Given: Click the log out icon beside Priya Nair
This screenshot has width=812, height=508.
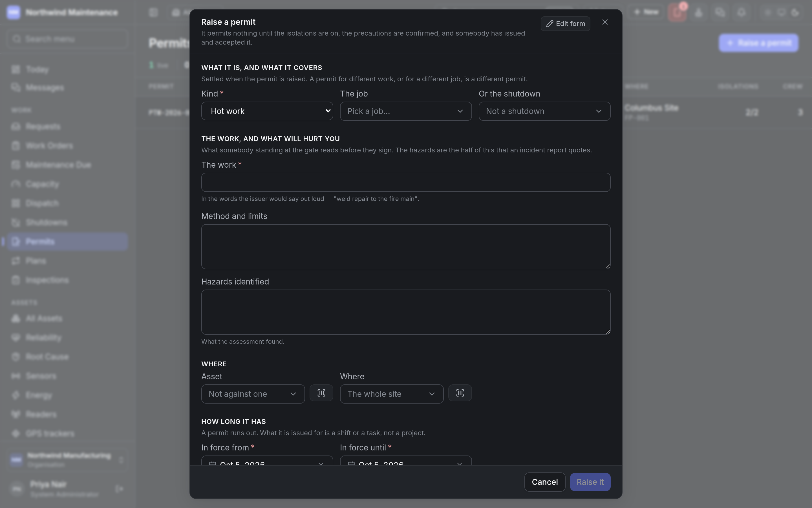Looking at the screenshot, I should pyautogui.click(x=119, y=489).
